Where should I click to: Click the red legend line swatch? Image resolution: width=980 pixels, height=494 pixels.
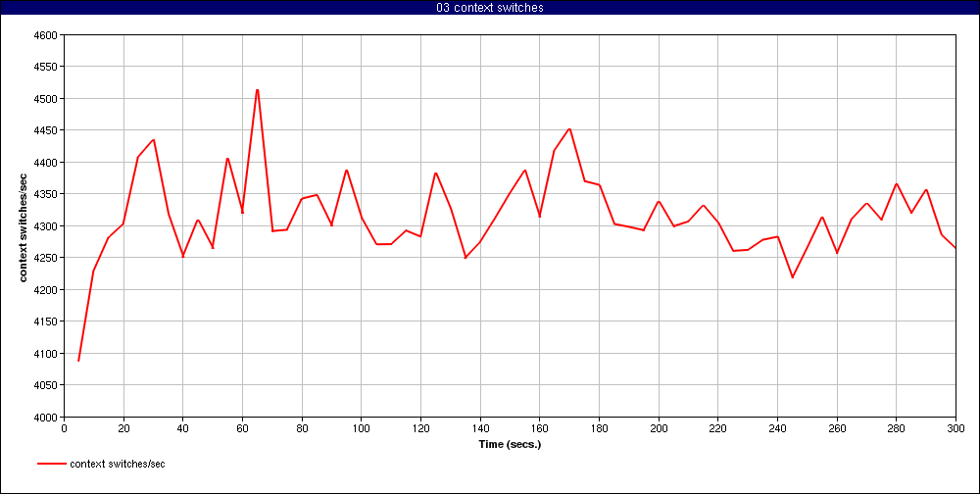click(x=52, y=464)
